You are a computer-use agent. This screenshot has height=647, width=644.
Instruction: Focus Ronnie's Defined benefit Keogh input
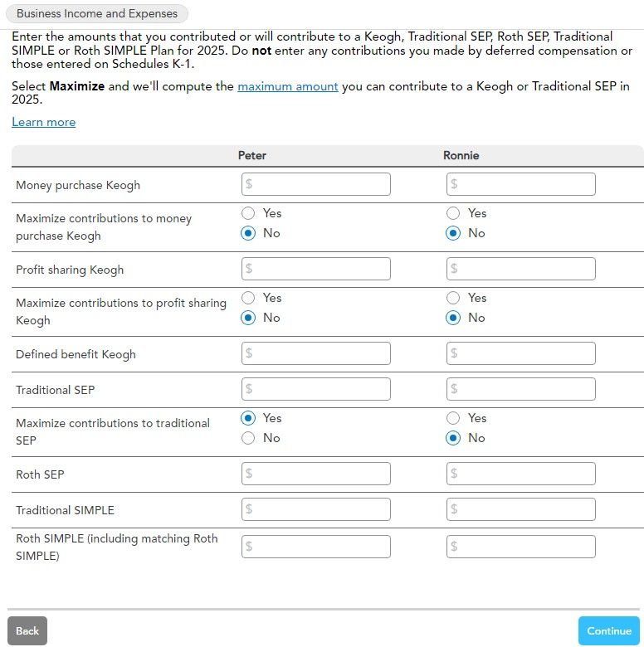(x=520, y=353)
